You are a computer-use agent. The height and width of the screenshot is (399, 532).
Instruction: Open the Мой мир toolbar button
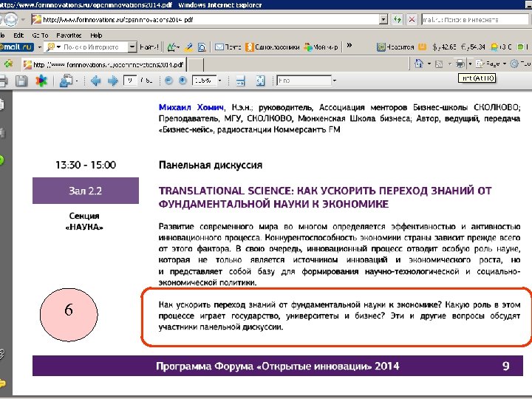(x=321, y=47)
